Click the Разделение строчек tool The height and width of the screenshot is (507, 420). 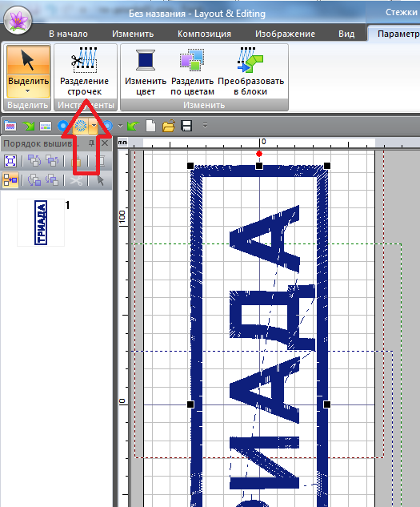coord(85,71)
